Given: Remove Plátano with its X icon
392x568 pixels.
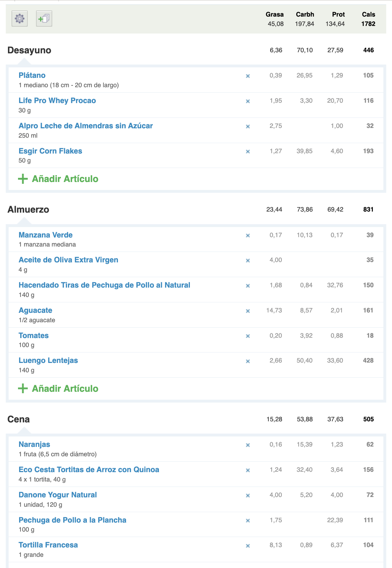Looking at the screenshot, I should pos(248,76).
